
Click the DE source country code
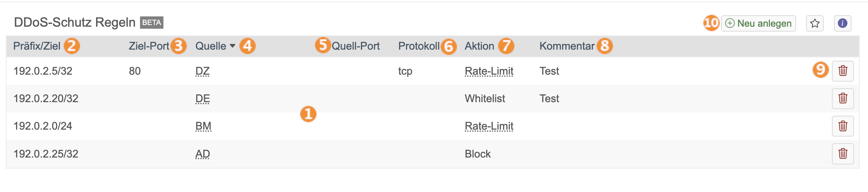tap(202, 99)
